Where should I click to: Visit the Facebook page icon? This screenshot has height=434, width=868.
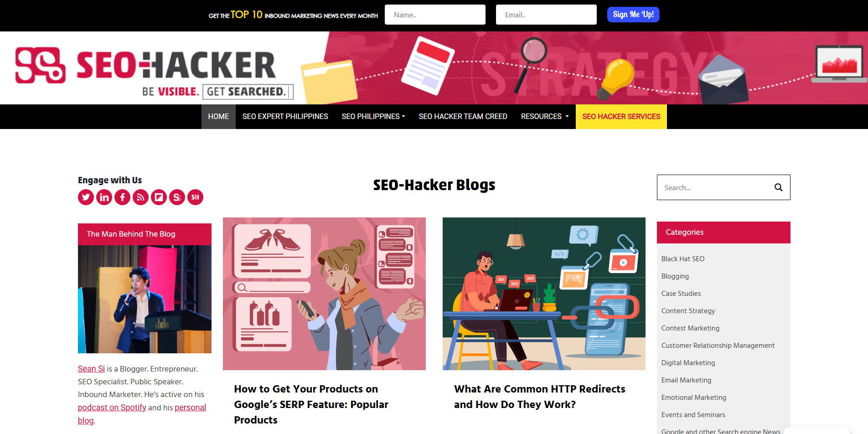pyautogui.click(x=122, y=197)
